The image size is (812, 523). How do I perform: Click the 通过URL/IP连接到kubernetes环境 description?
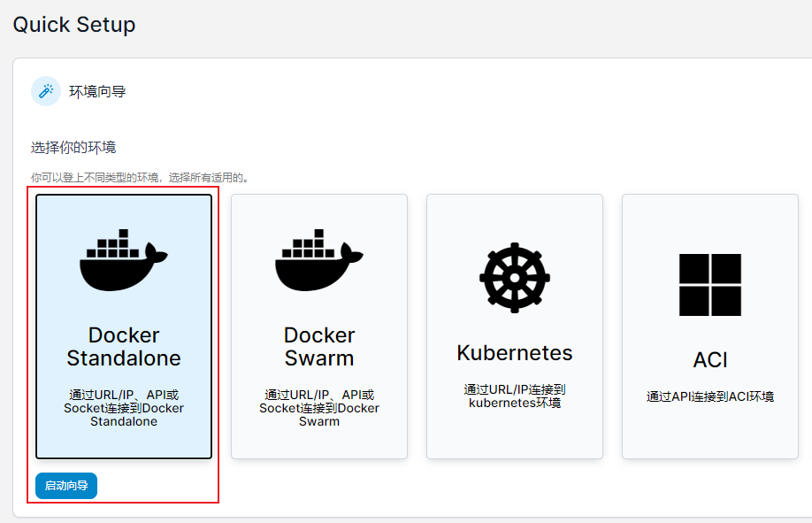(515, 396)
